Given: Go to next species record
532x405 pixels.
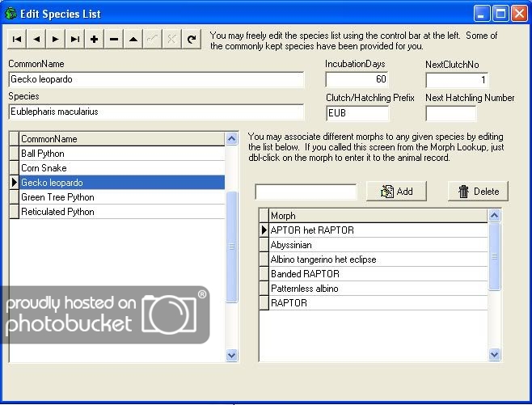Looking at the screenshot, I should tap(56, 39).
